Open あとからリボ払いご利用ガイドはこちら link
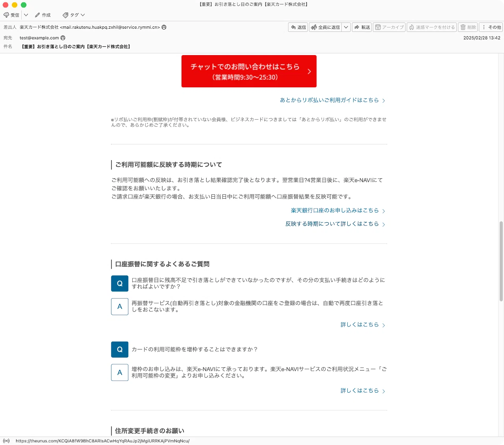Screen dimensions: 504x445 [x=332, y=100]
